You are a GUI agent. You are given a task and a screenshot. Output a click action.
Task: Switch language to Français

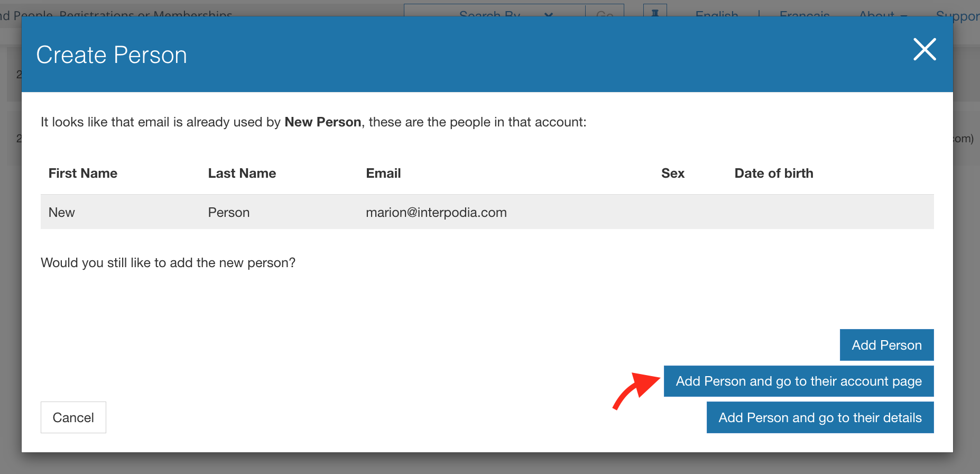click(804, 14)
